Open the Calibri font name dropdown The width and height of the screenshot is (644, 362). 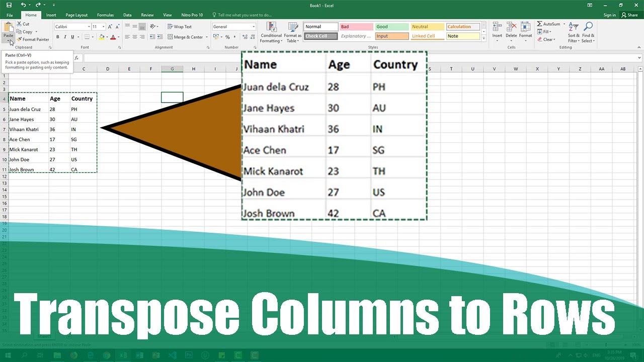pos(89,27)
